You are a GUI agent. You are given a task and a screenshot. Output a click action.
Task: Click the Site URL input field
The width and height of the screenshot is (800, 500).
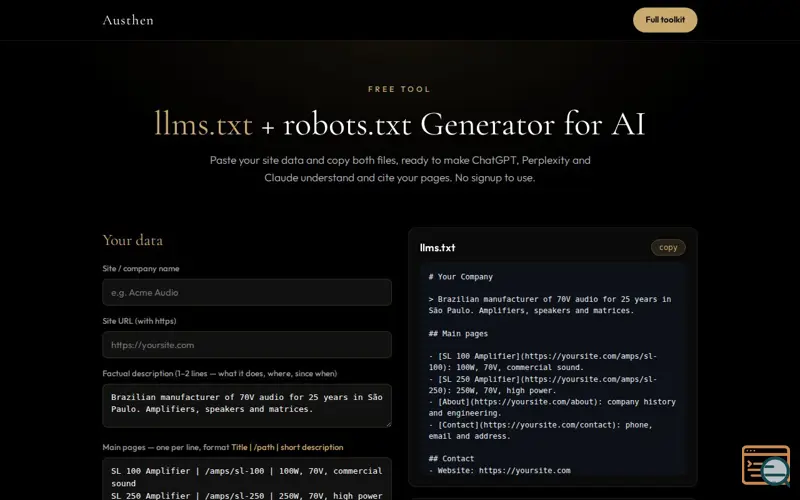(247, 345)
